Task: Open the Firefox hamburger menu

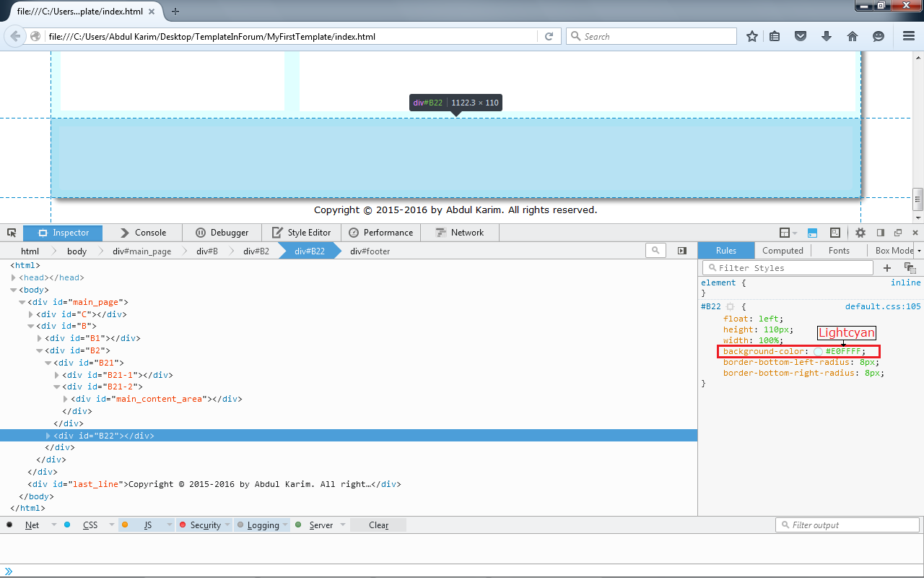Action: point(909,36)
